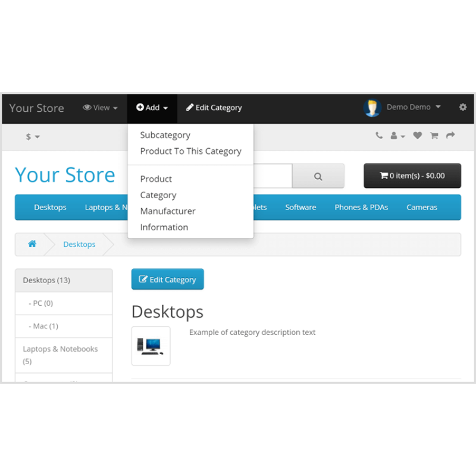Click the search magnifier button

(318, 176)
